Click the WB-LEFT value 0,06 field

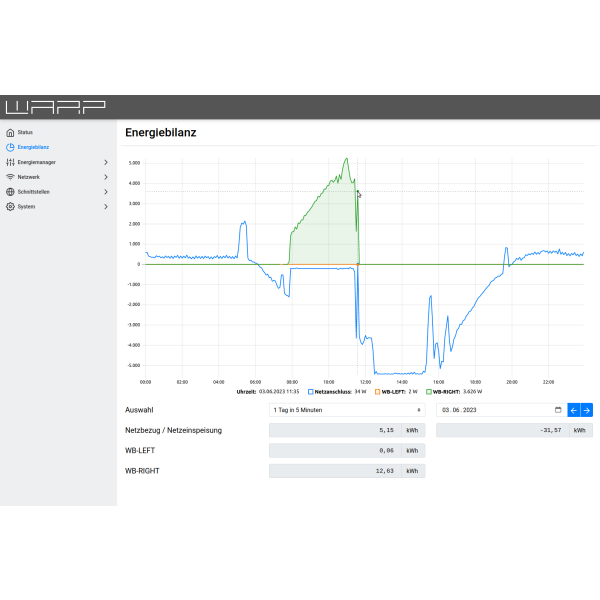click(x=335, y=451)
